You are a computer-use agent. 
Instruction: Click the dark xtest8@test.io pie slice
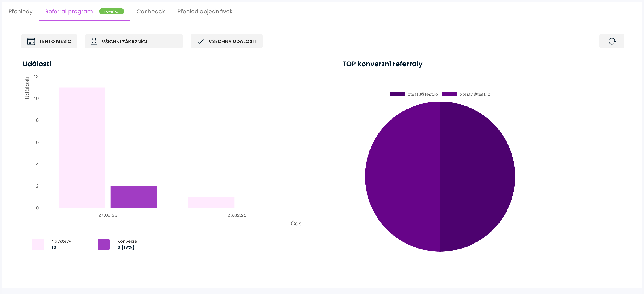pyautogui.click(x=477, y=176)
